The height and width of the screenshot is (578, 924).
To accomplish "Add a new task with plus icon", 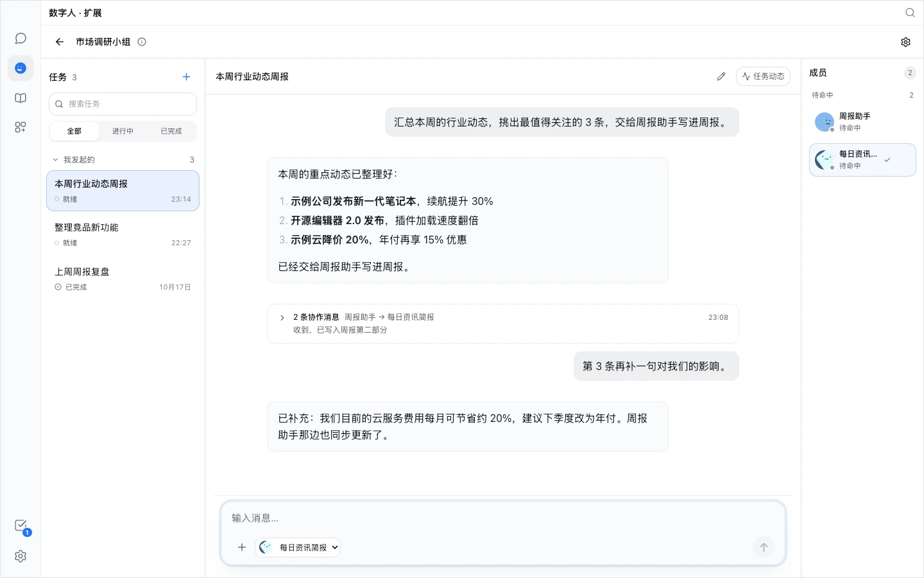I will click(186, 77).
